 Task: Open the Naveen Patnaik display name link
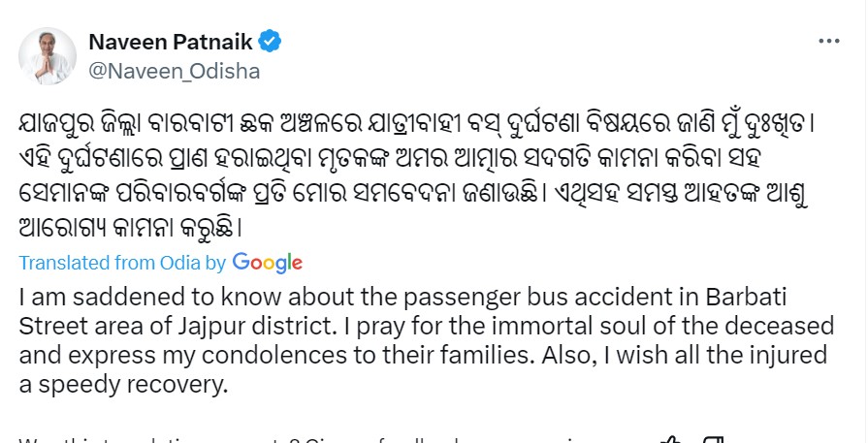(171, 42)
